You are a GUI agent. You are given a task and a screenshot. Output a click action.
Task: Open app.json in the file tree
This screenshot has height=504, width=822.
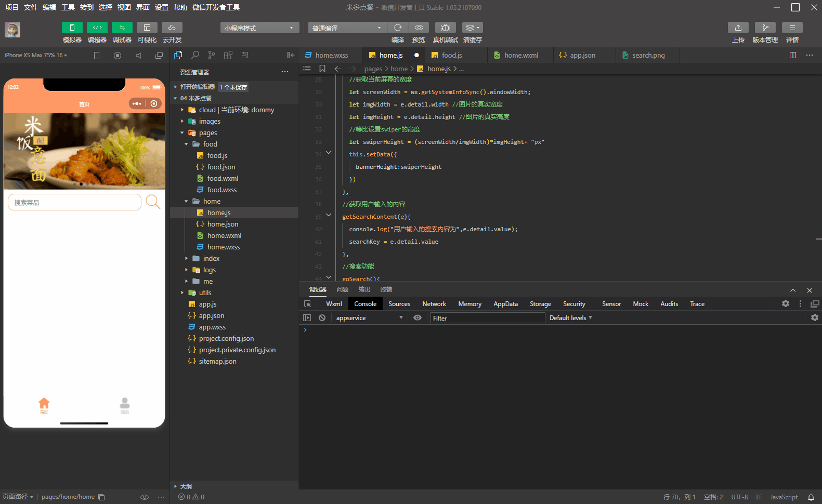(212, 315)
